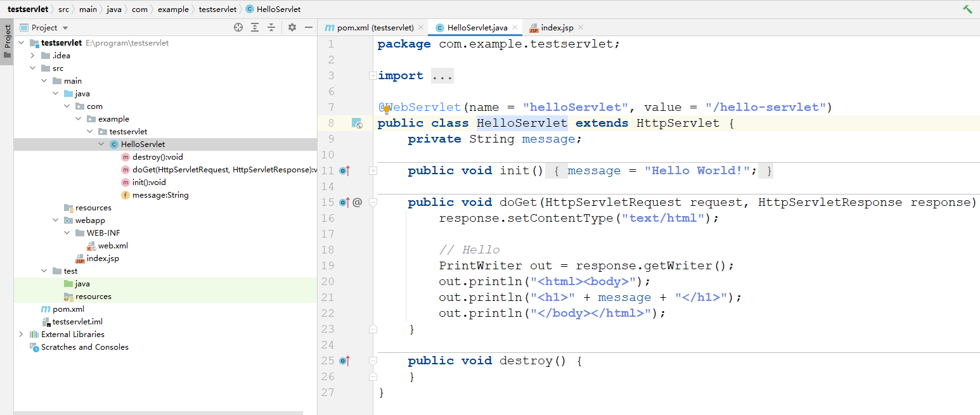Click the testservlet.iml file icon
The image size is (980, 415).
(x=46, y=322)
